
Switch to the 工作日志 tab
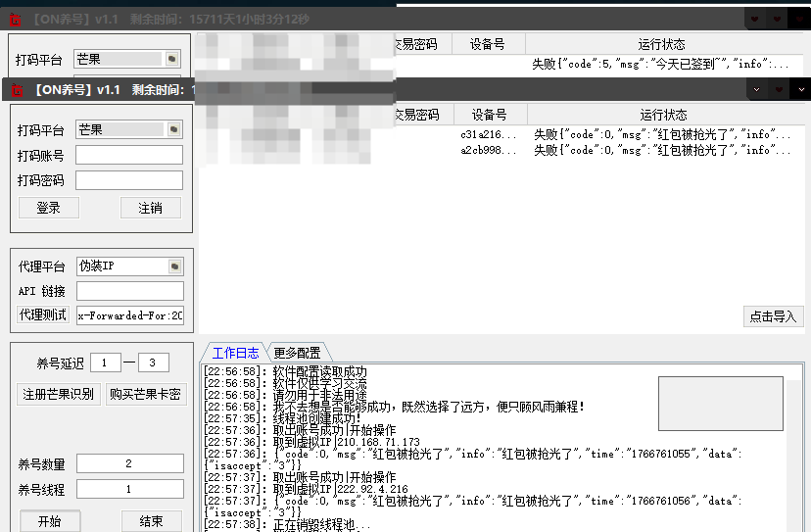(235, 353)
